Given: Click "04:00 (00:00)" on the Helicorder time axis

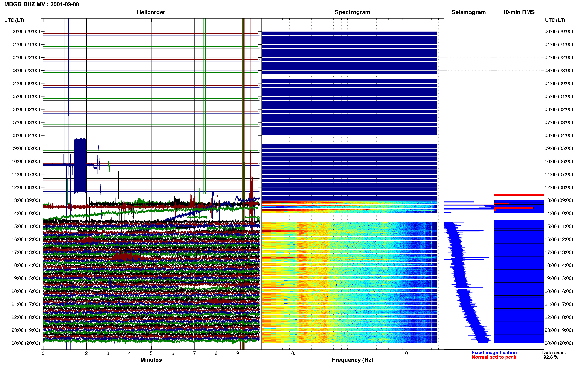Looking at the screenshot, I should click(x=26, y=83).
